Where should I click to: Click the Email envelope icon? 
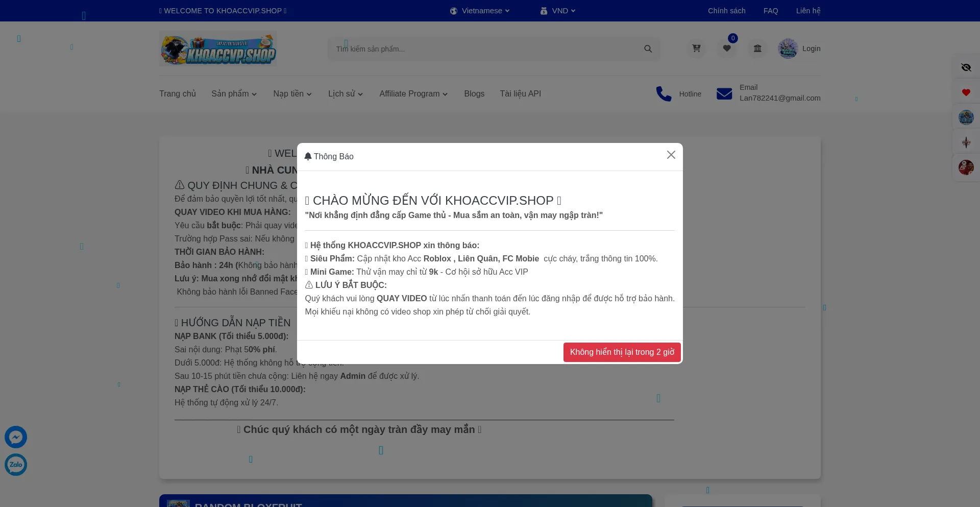(724, 94)
